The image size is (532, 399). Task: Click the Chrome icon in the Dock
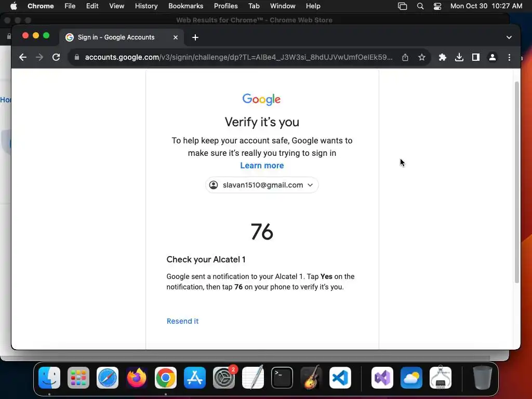coord(166,378)
